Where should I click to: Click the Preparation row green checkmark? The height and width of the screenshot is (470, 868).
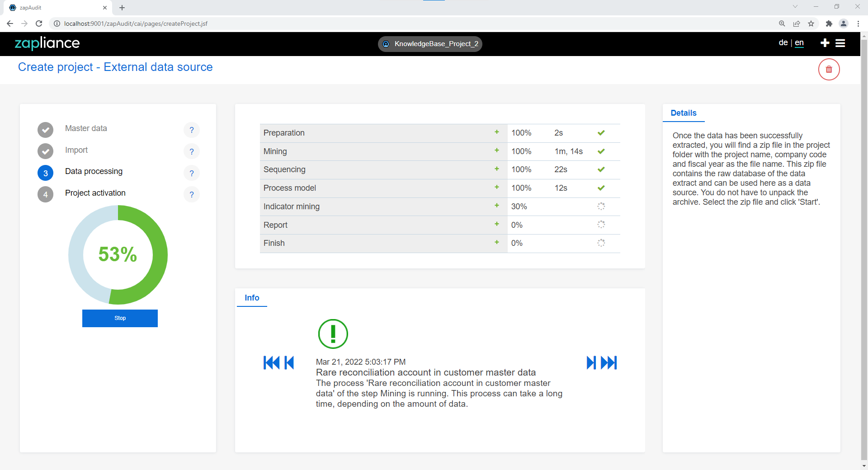pyautogui.click(x=601, y=133)
